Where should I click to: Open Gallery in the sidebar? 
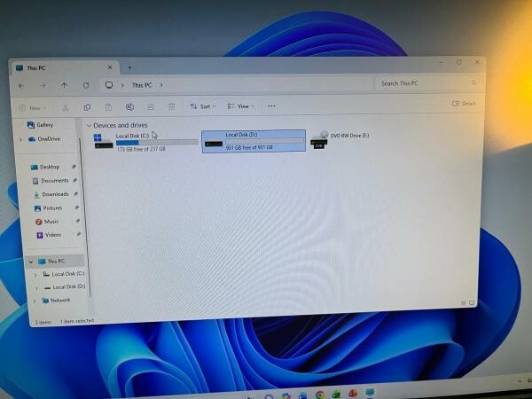(x=40, y=125)
